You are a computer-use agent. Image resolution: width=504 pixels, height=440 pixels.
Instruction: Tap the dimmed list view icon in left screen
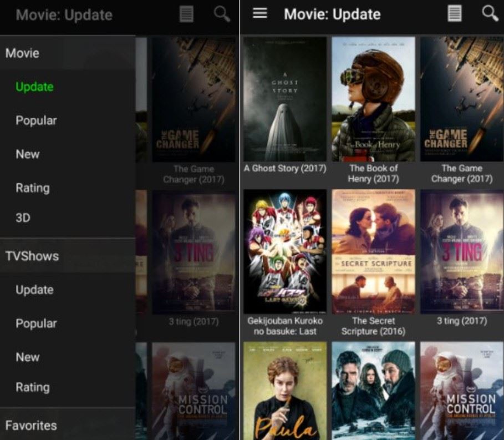click(186, 14)
